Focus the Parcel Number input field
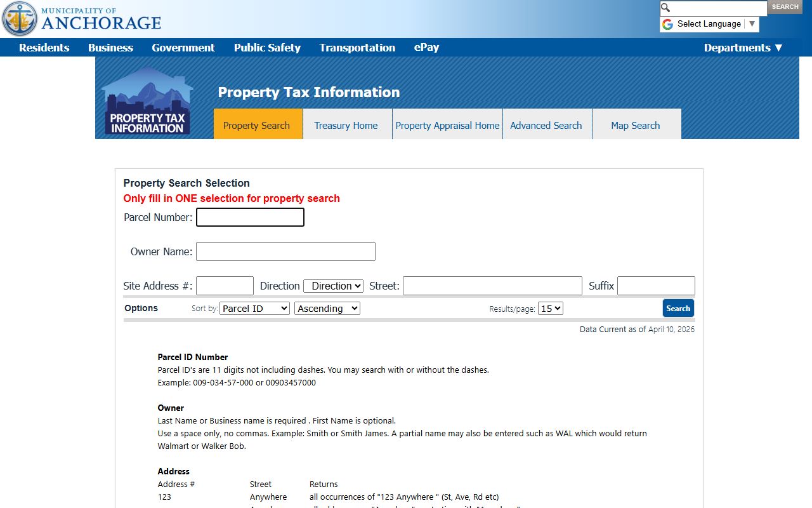The width and height of the screenshot is (812, 508). (x=250, y=217)
